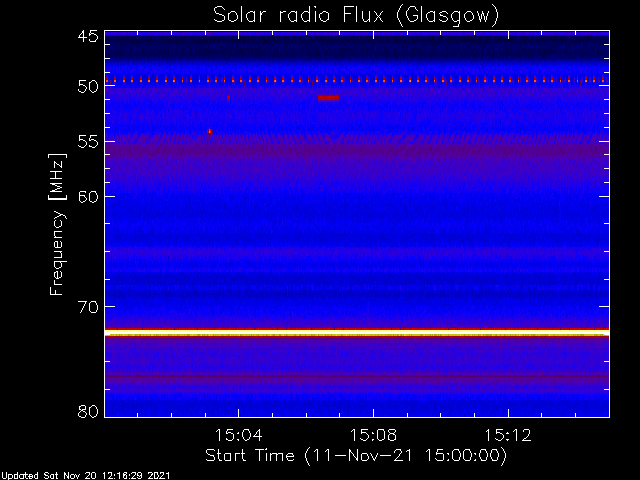Click the tiny red mark near 51 MHz
The image size is (640, 480).
(x=229, y=98)
